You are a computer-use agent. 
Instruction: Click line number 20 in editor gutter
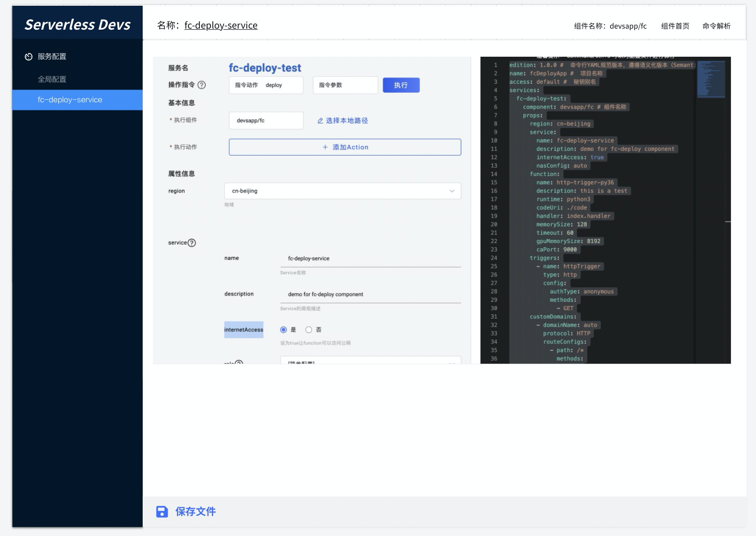(494, 225)
